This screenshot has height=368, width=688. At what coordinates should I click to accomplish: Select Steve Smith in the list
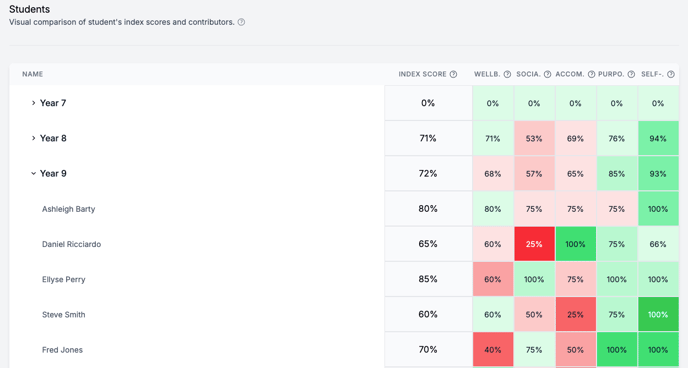click(64, 314)
